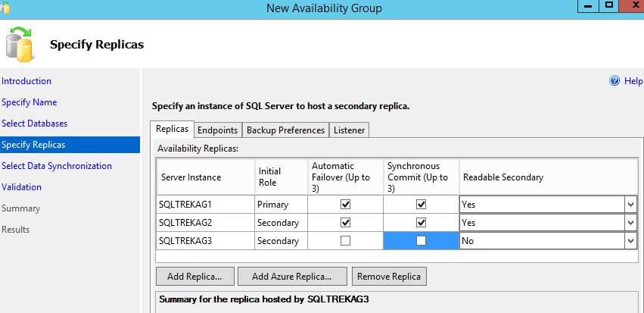The image size is (644, 313).
Task: Click the database wizard icon in header
Action: [20, 44]
